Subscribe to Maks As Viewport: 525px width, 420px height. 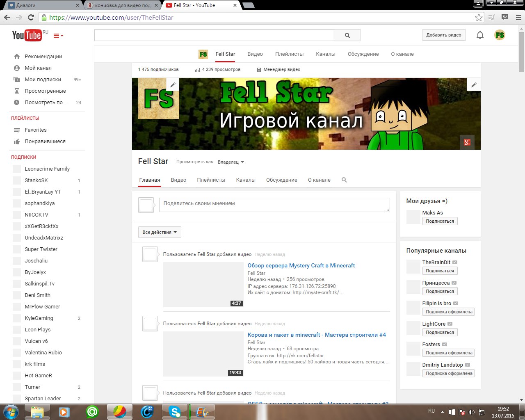(440, 221)
